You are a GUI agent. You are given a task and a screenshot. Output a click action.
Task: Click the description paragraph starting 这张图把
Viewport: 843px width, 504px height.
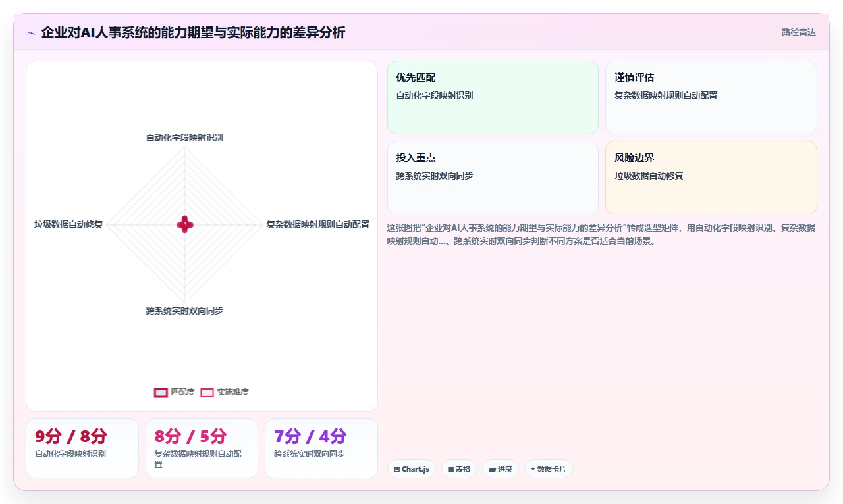coord(602,234)
